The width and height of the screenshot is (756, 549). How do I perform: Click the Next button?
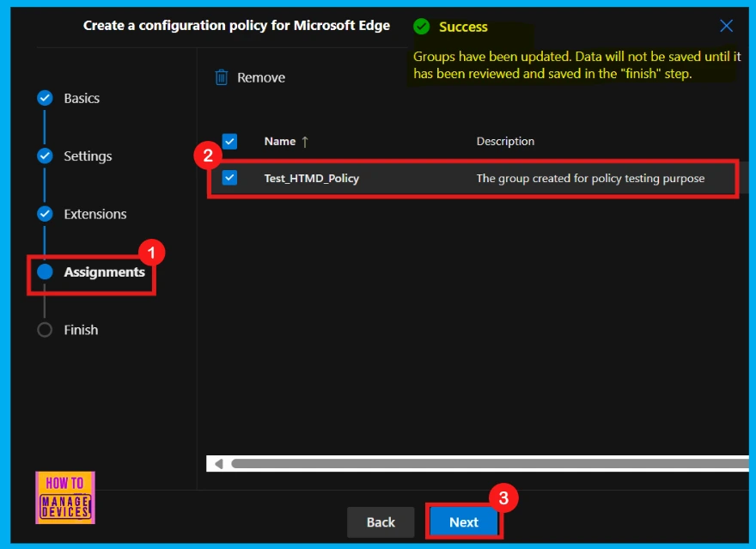click(464, 522)
